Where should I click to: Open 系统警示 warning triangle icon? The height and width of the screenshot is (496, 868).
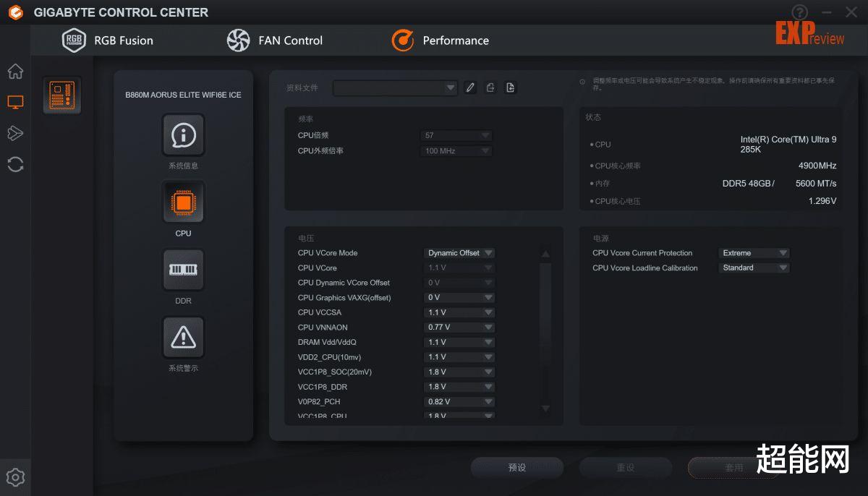183,337
